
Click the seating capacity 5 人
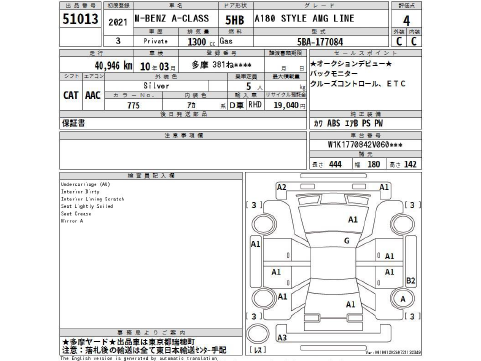254,86
